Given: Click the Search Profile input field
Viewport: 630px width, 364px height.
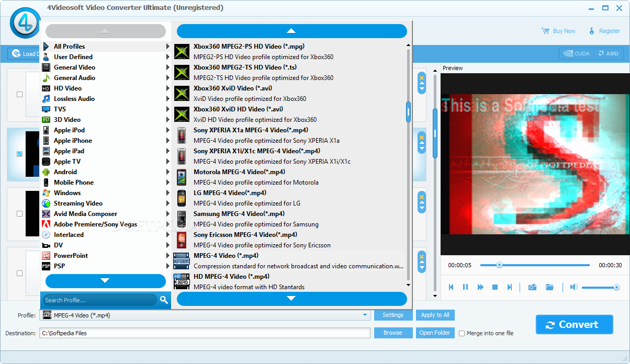Looking at the screenshot, I should tap(100, 300).
